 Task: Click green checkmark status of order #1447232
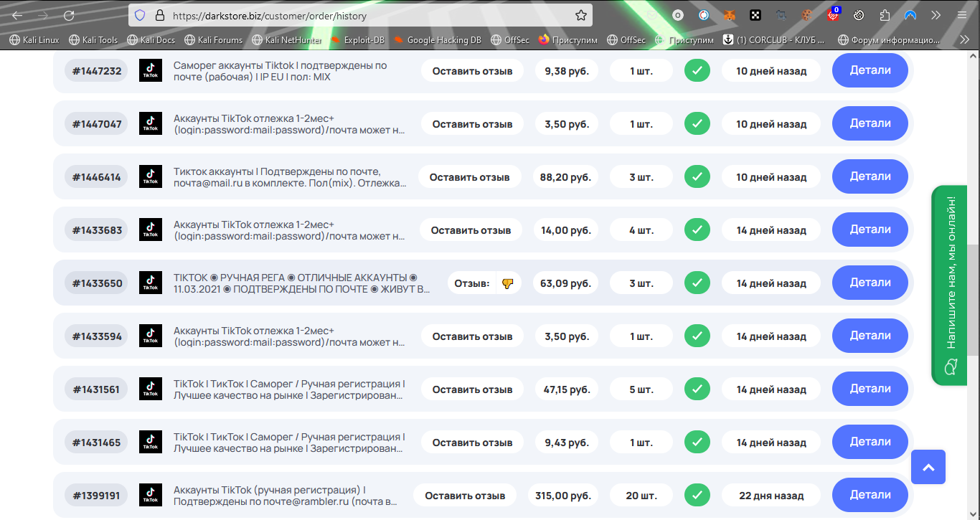click(x=697, y=70)
